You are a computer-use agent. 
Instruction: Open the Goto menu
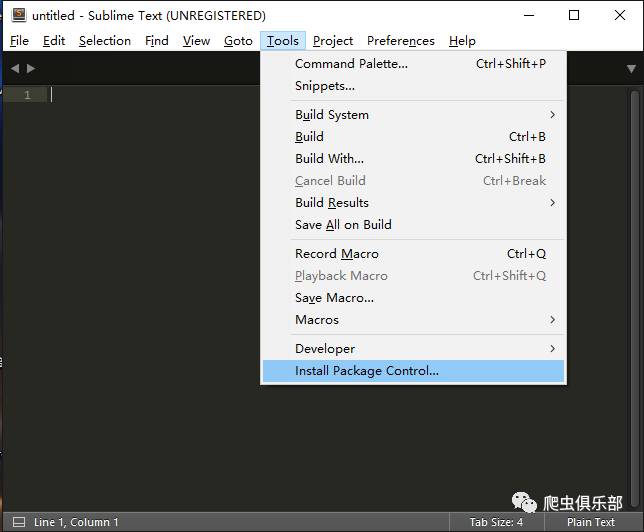238,41
